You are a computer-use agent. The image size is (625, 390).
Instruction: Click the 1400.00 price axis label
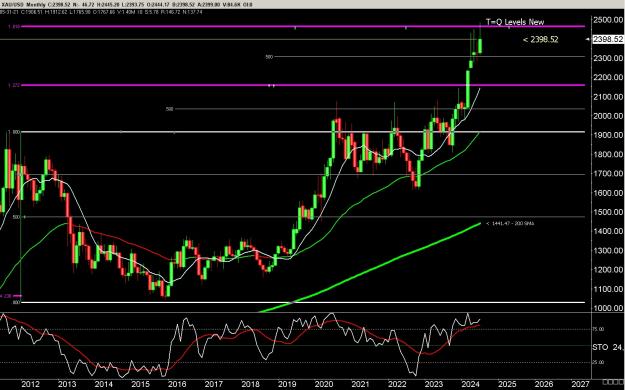click(608, 231)
